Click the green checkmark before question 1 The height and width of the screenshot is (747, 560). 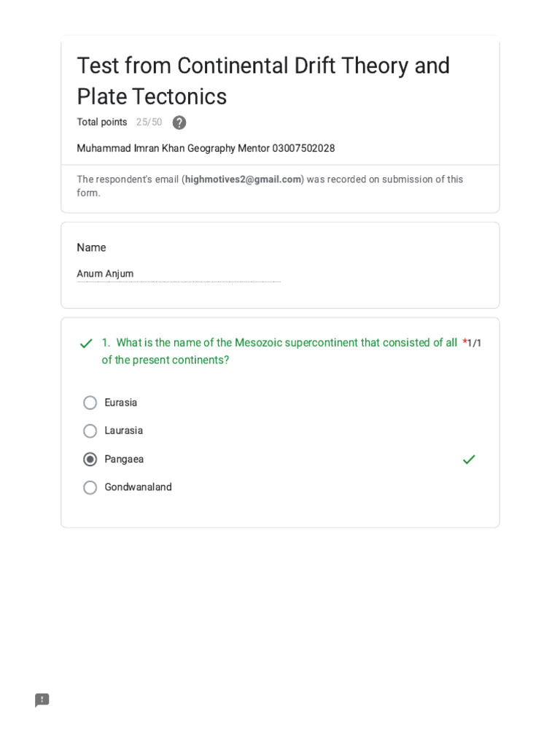coord(86,344)
